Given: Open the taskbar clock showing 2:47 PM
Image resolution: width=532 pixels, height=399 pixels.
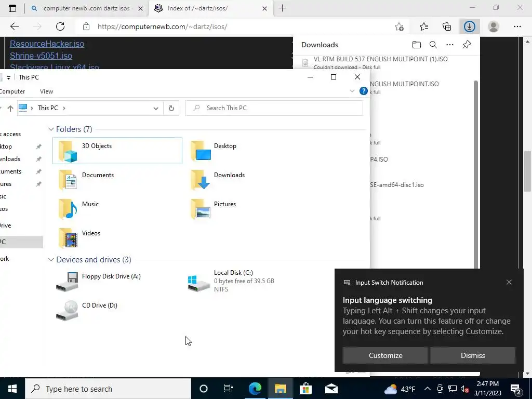Looking at the screenshot, I should (x=487, y=389).
